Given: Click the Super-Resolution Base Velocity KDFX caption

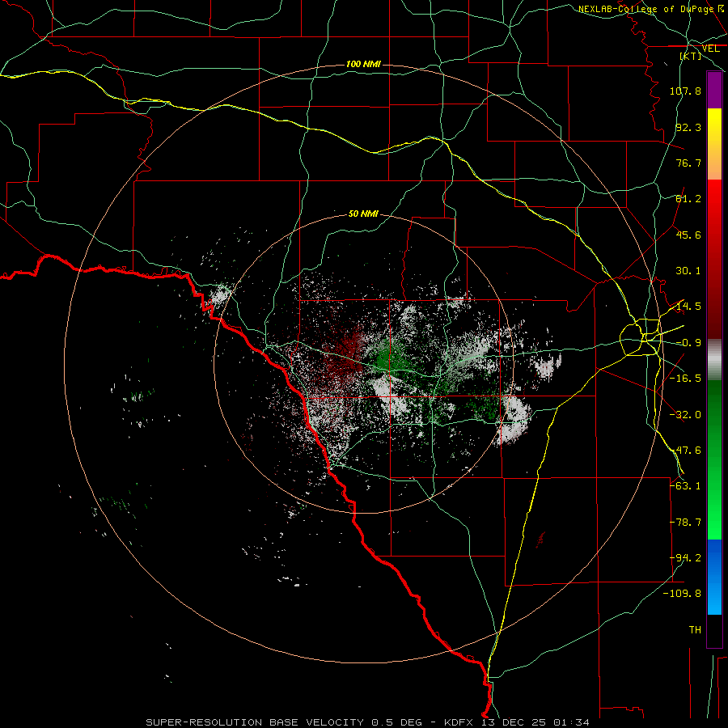Looking at the screenshot, I should click(x=368, y=722).
